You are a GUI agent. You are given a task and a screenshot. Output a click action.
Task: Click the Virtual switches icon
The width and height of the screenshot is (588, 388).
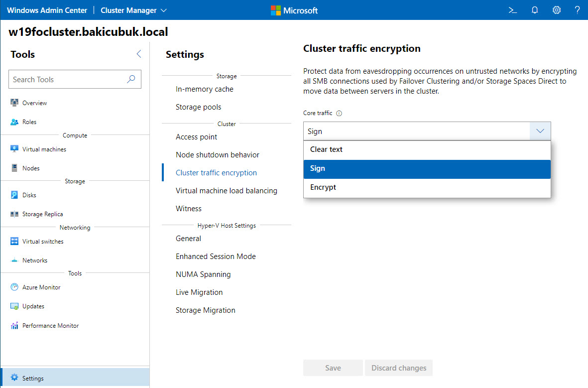pos(14,241)
